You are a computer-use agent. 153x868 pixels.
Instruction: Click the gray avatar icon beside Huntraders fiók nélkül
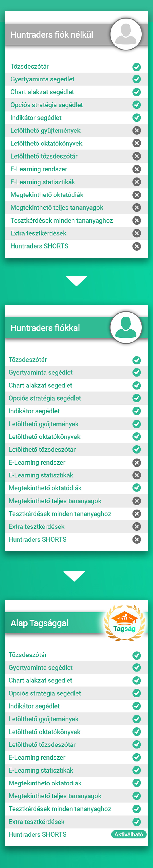point(126,34)
